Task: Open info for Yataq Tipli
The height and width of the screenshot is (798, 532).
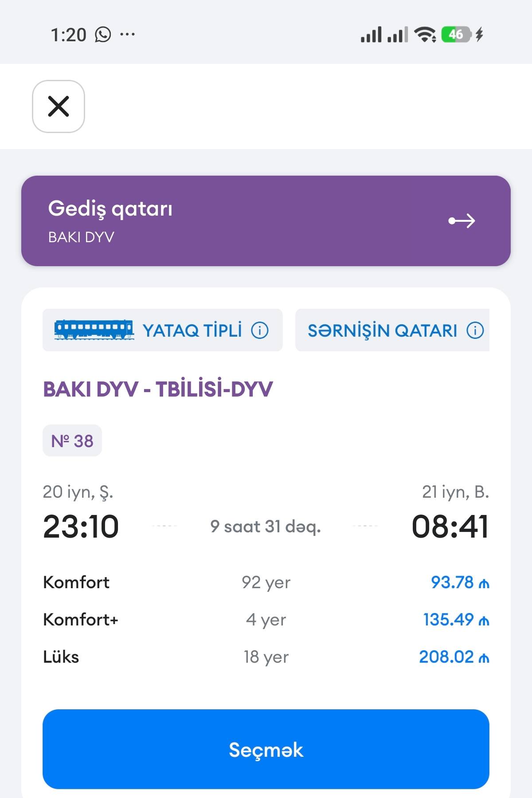Action: 260,330
